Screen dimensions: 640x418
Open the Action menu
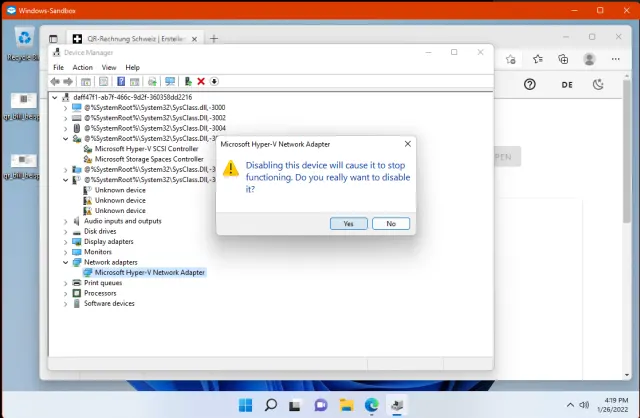point(82,67)
